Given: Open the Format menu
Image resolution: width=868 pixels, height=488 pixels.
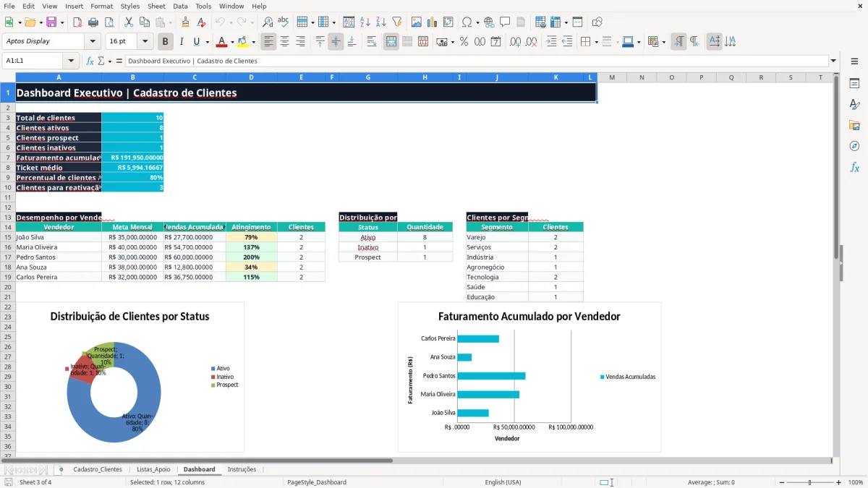Looking at the screenshot, I should tap(101, 6).
